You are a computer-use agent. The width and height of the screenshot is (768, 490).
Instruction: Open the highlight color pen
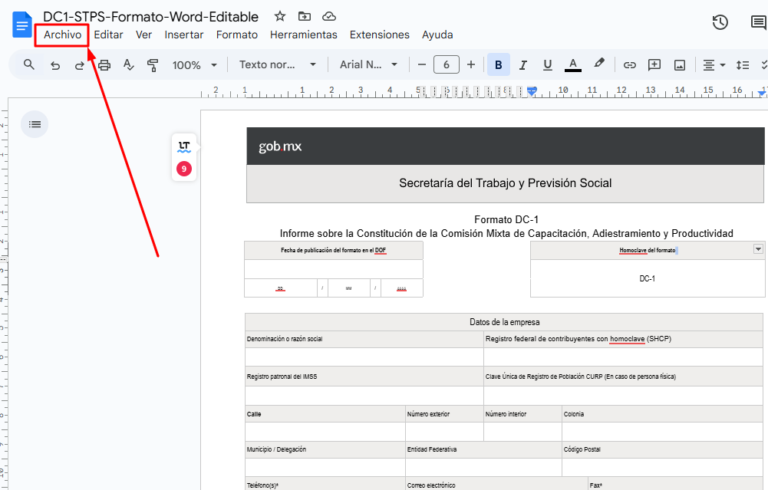pyautogui.click(x=599, y=64)
